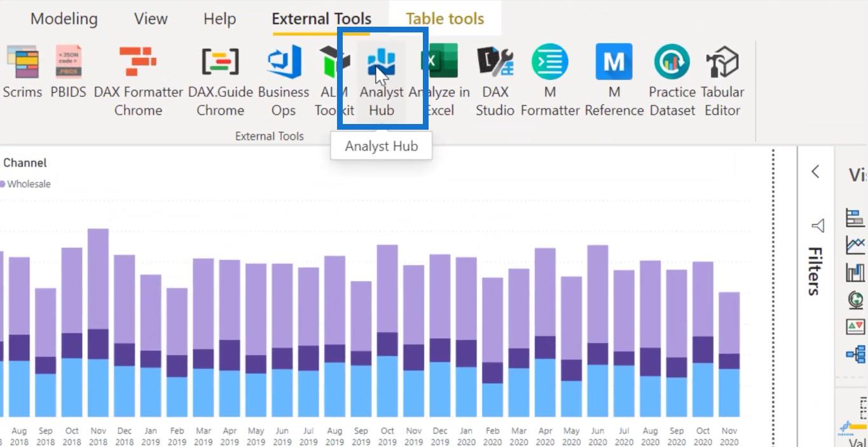Launch DAX Studio
868x447 pixels.
(495, 81)
